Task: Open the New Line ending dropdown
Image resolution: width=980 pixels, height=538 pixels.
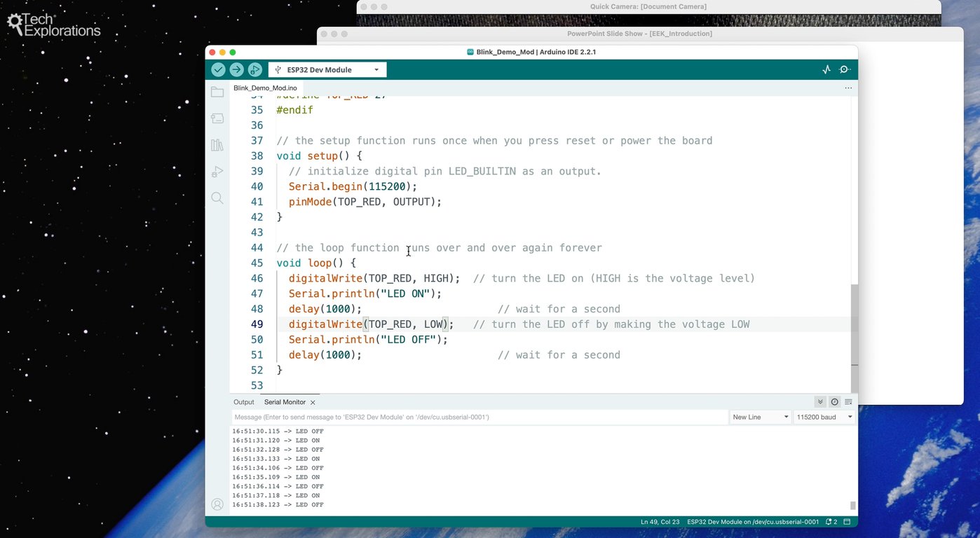Action: [760, 417]
